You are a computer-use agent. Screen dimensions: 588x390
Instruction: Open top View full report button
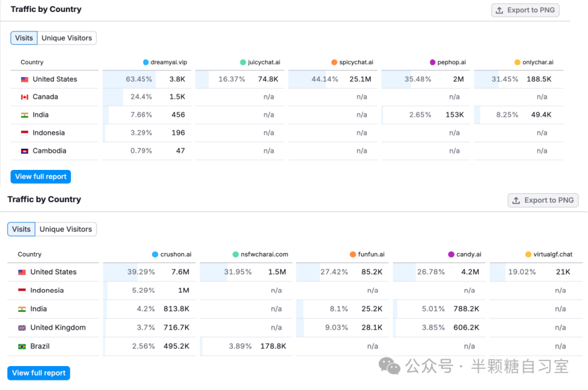coord(40,176)
